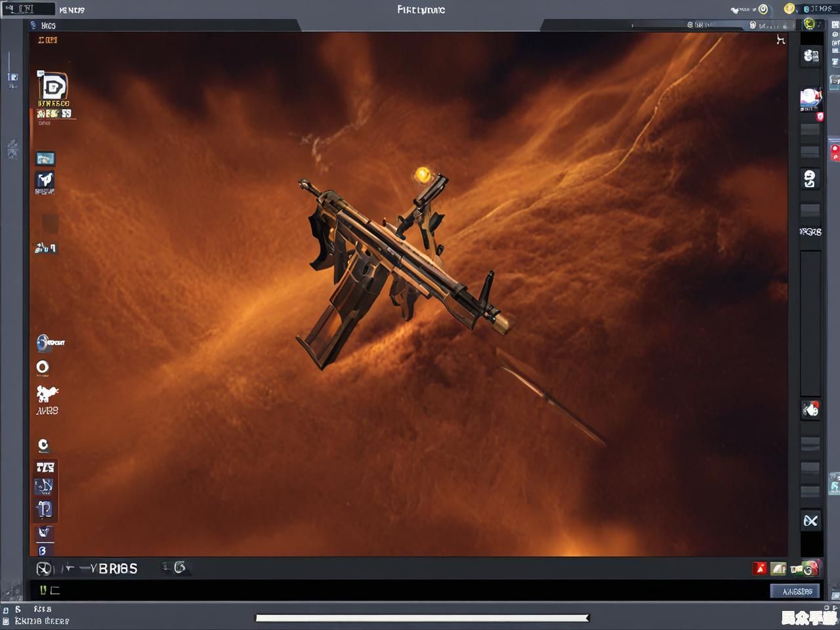Click the gray slot below the figure-8 icon
The width and height of the screenshot is (840, 630).
[810, 210]
